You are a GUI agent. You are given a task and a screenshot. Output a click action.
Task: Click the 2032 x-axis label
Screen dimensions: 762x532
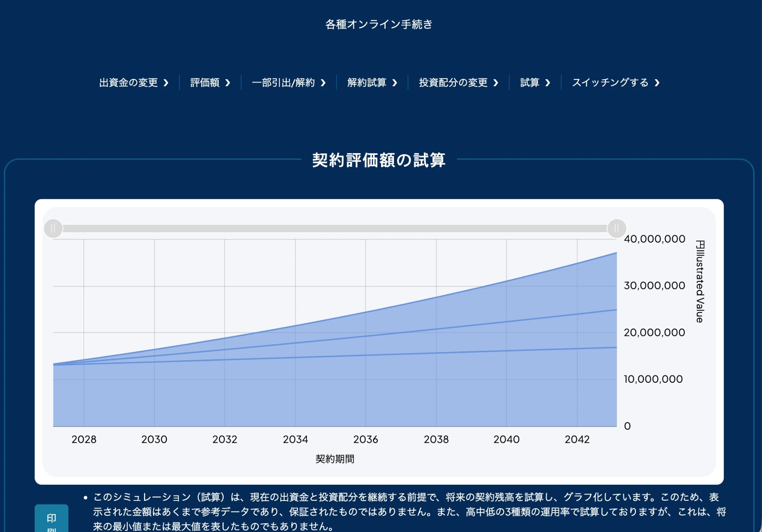coord(225,439)
